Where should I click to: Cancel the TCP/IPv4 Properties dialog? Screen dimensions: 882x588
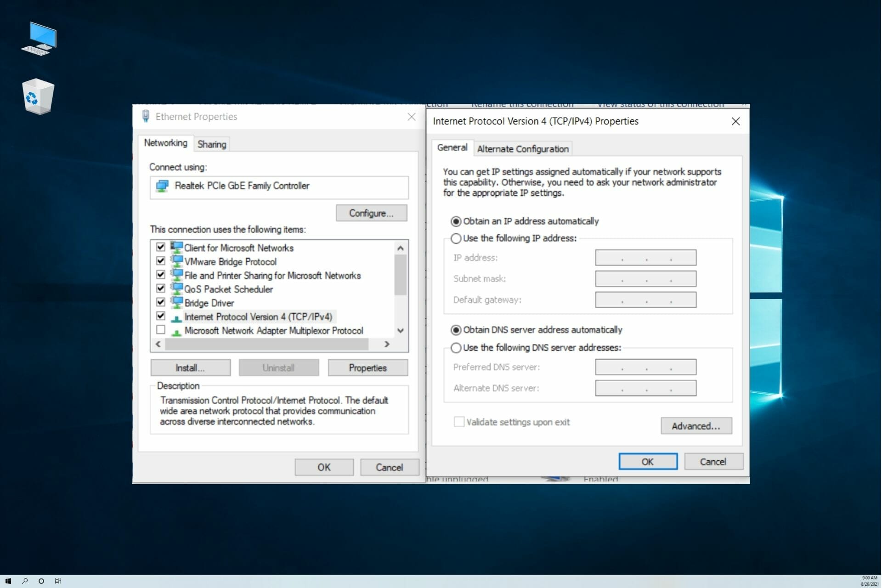coord(713,462)
